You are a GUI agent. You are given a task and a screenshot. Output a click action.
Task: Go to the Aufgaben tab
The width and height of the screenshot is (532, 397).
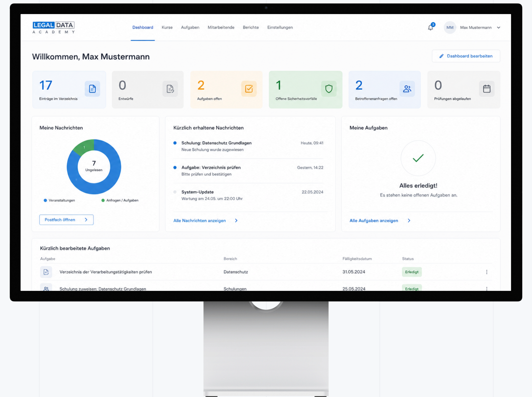pos(190,27)
